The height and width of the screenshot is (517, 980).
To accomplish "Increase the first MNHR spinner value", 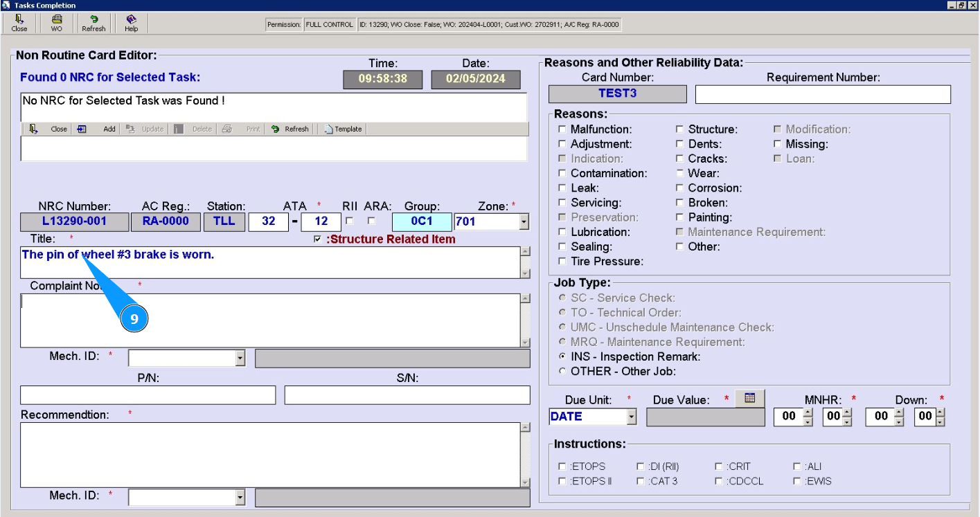I will pyautogui.click(x=808, y=412).
